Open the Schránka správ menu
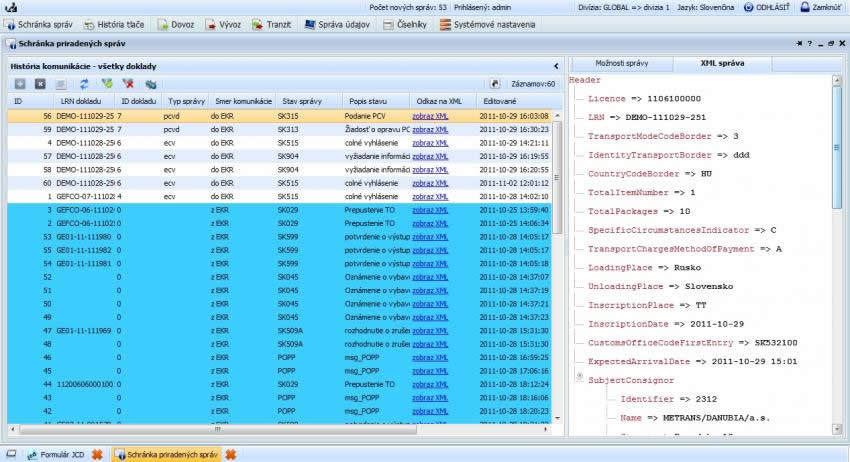 point(39,25)
